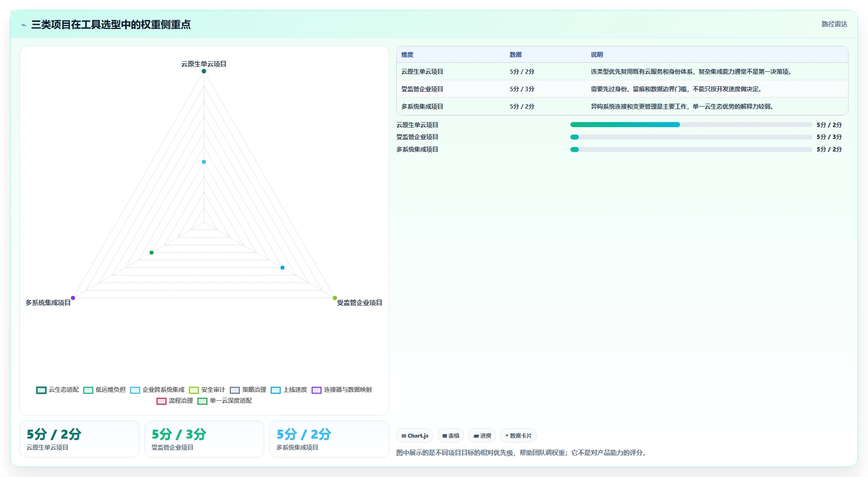Open the 多系统集成项目 score card
868x477 pixels.
(329, 439)
